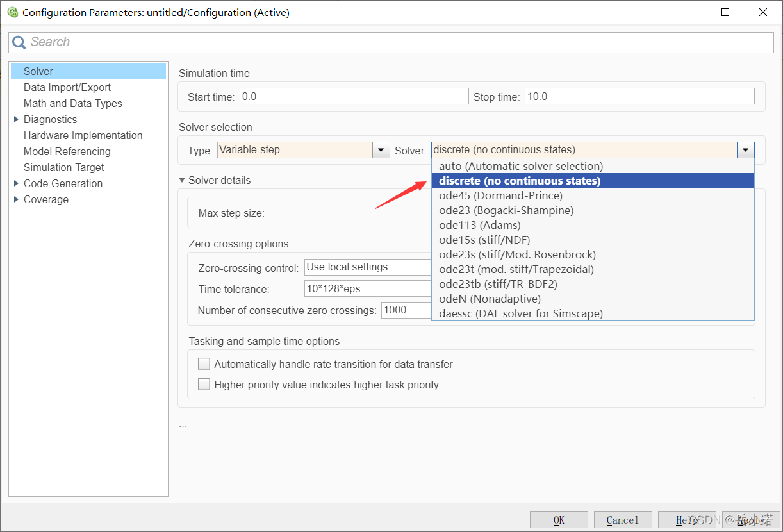Image resolution: width=783 pixels, height=532 pixels.
Task: Expand the Code Generation node
Action: point(16,183)
